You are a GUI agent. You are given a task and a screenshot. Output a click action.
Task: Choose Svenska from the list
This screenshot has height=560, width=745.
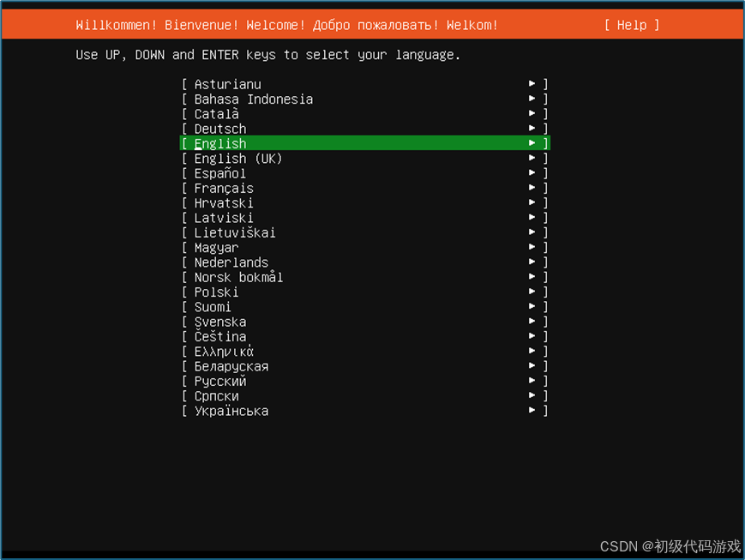point(364,322)
